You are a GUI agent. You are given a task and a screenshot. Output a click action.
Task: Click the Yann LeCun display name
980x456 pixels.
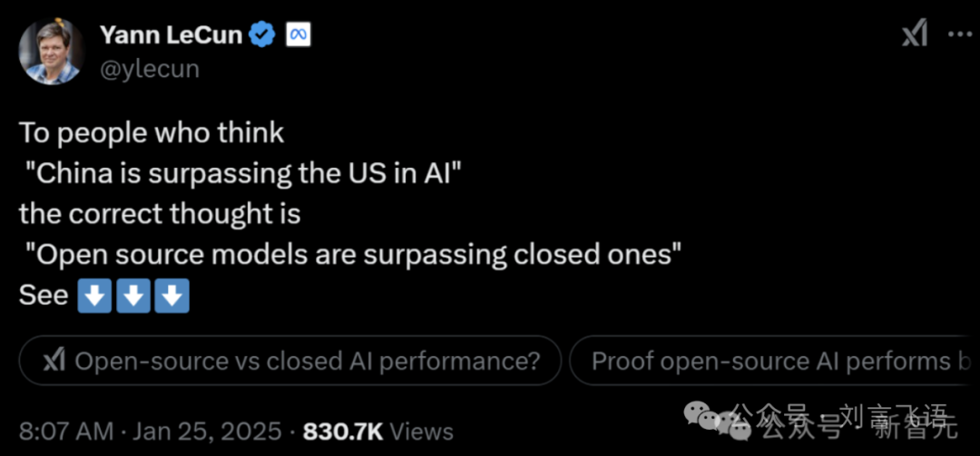pyautogui.click(x=171, y=35)
